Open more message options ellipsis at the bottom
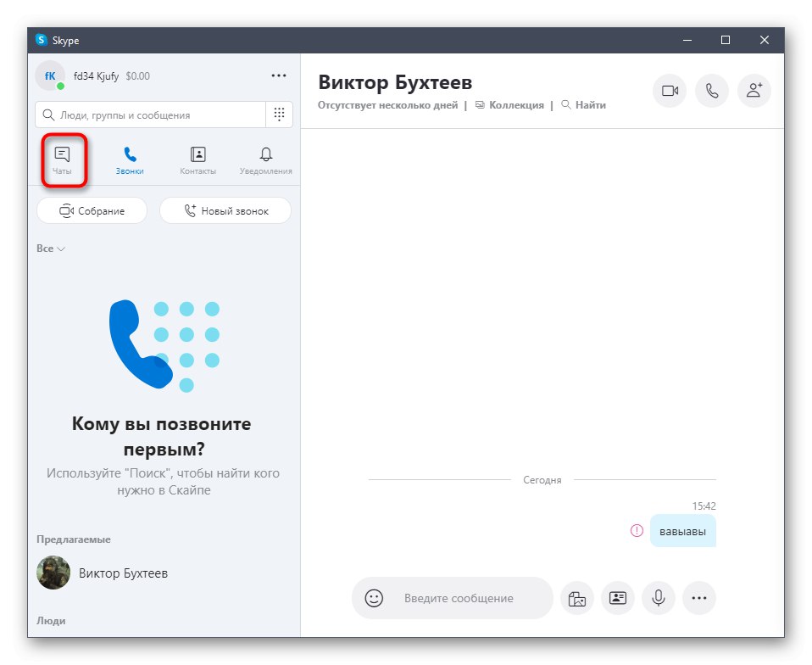This screenshot has width=812, height=665. 699,598
